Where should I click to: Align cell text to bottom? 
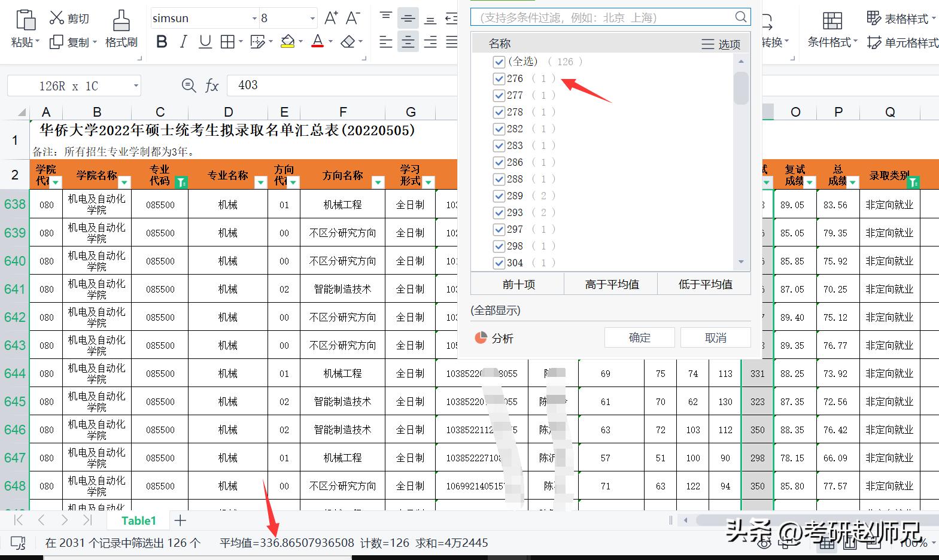click(x=430, y=20)
